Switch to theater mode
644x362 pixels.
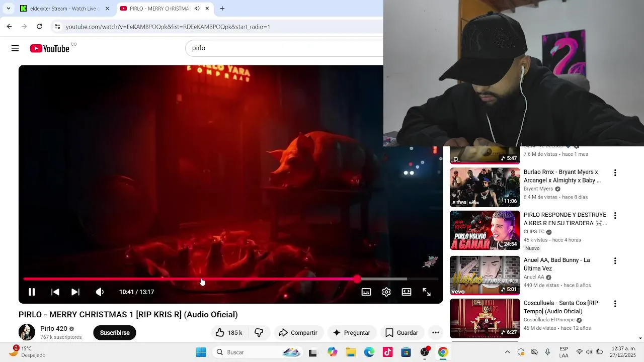(x=407, y=292)
